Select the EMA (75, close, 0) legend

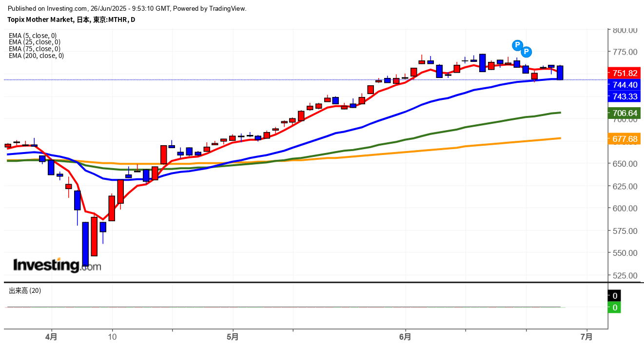(35, 49)
